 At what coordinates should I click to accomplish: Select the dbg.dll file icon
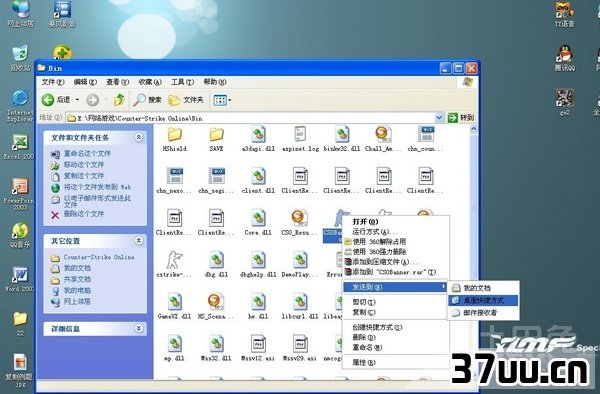pyautogui.click(x=216, y=260)
